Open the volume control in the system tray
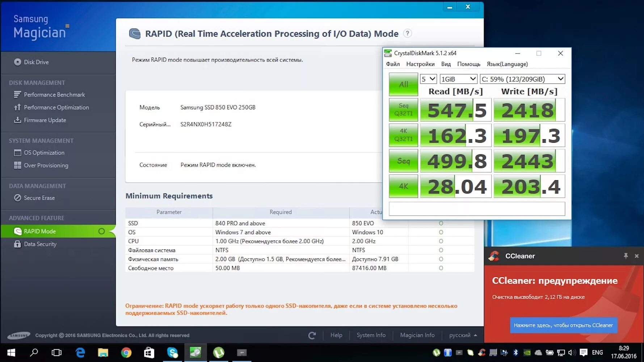644x362 pixels. tap(572, 353)
